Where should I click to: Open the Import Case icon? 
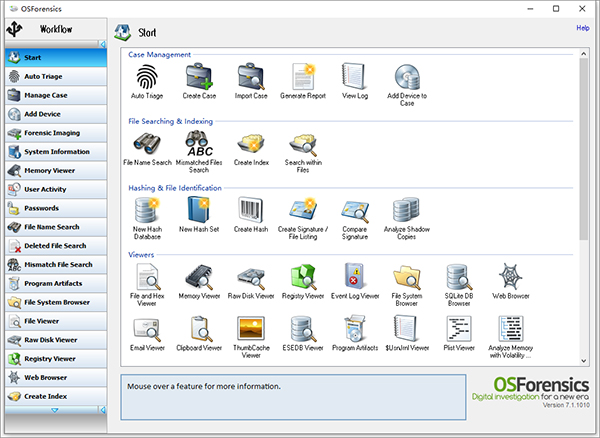251,77
